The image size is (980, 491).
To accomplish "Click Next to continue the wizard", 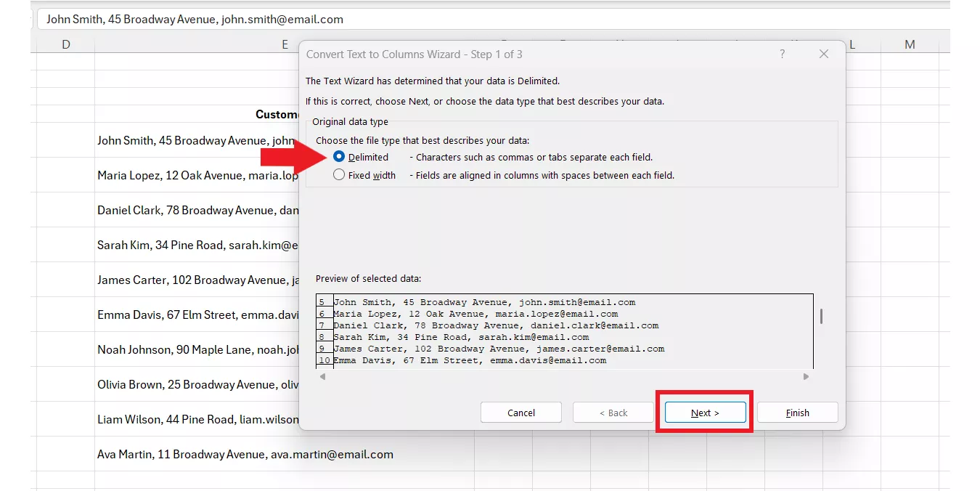I will tap(703, 412).
